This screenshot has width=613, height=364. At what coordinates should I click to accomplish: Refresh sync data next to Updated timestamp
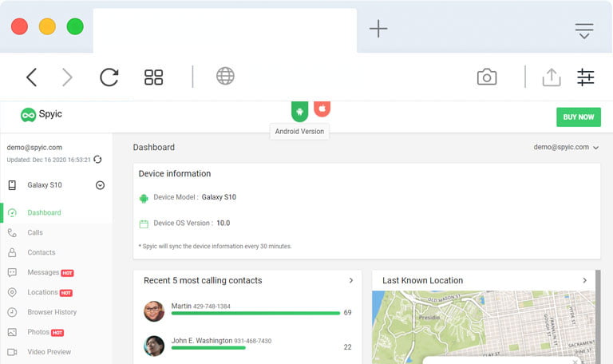[97, 159]
